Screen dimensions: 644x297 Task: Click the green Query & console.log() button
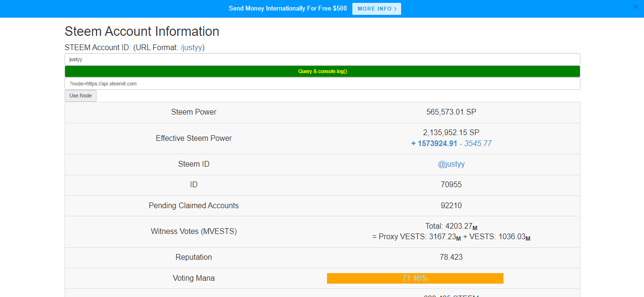[322, 71]
